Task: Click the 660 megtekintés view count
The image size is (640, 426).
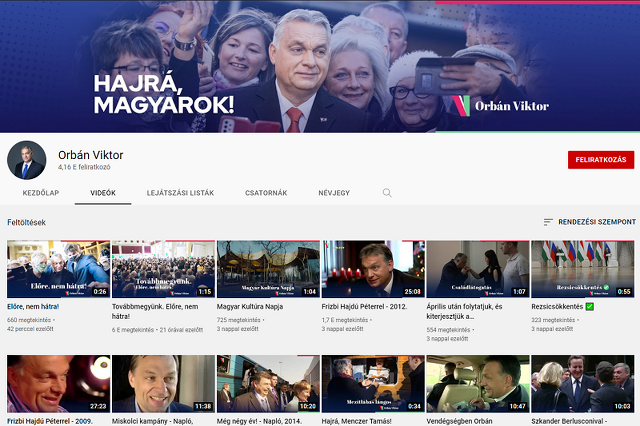Action: click(x=29, y=320)
